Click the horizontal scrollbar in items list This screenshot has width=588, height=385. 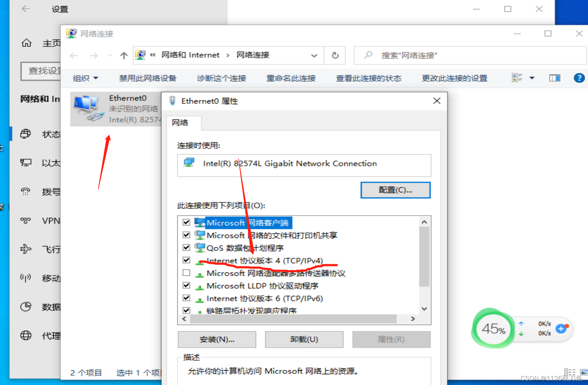[293, 319]
